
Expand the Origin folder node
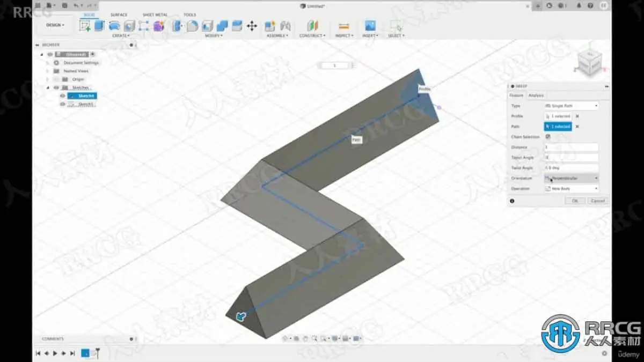(x=47, y=79)
